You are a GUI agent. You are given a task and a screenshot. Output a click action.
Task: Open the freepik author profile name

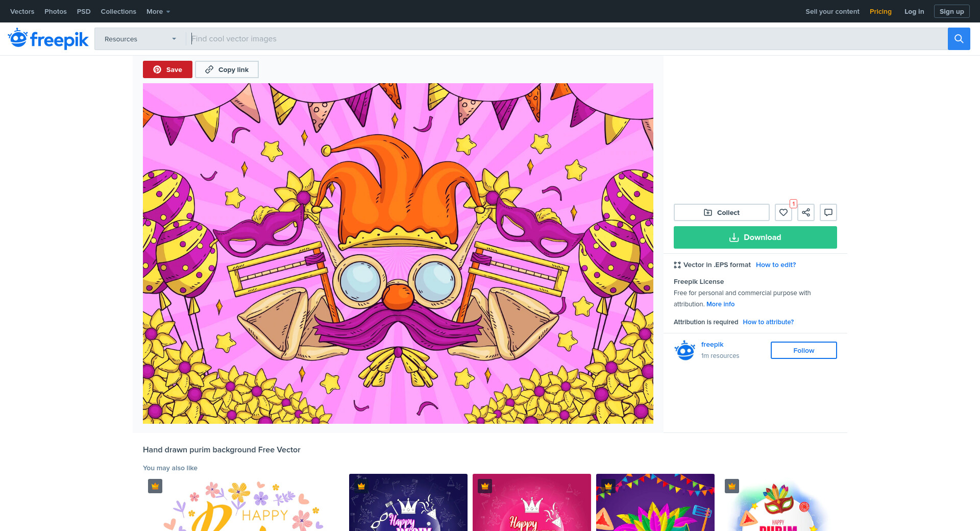point(713,344)
